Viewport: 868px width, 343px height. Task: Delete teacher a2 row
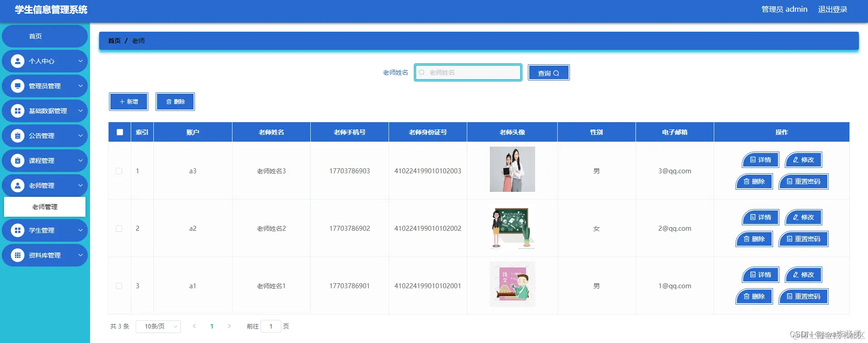pos(754,239)
